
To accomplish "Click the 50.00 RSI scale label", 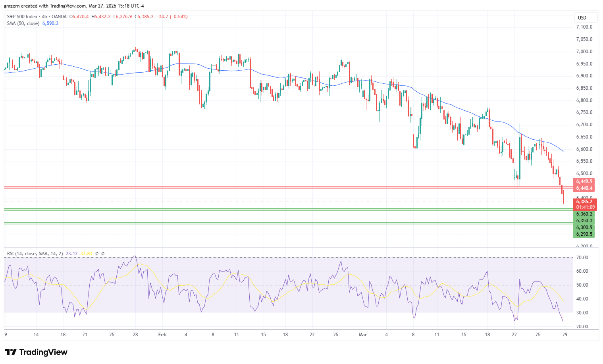I will (x=582, y=285).
